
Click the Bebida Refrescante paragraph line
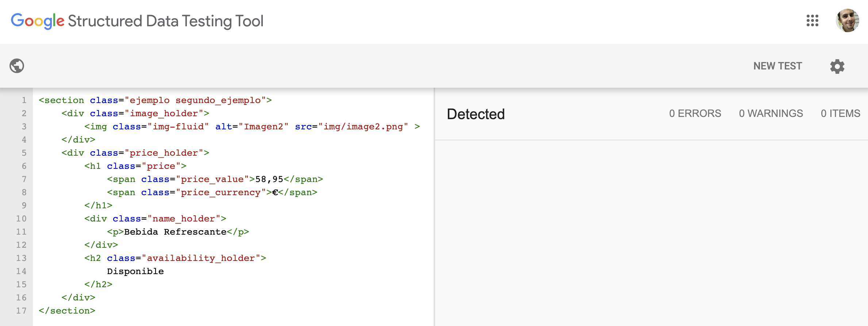tap(178, 232)
